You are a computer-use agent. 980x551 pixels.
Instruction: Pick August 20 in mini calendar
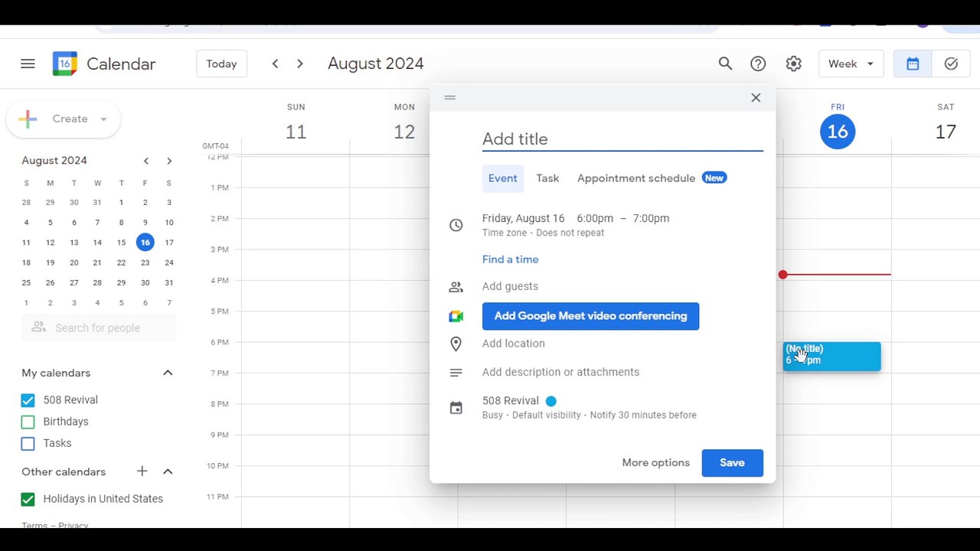coord(74,262)
